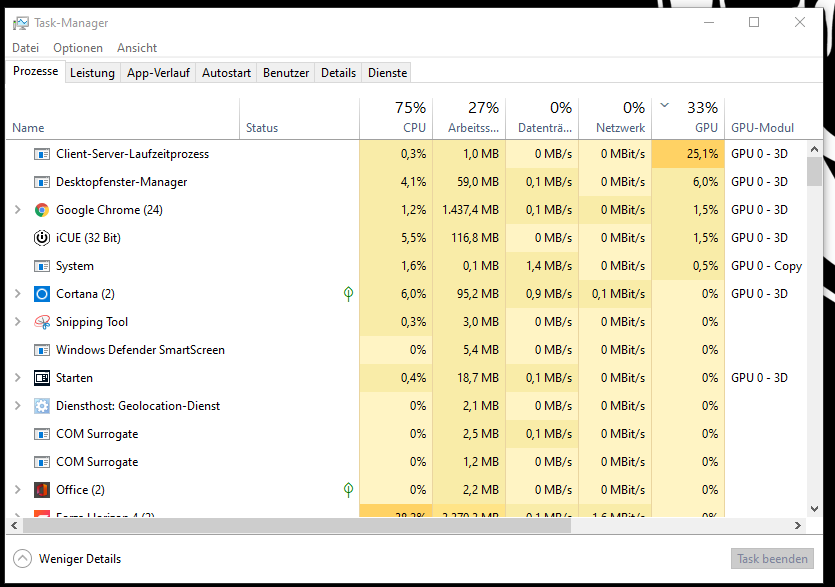Click the COM Surrogate icon with 1,2 MB
This screenshot has width=835, height=587.
point(42,462)
